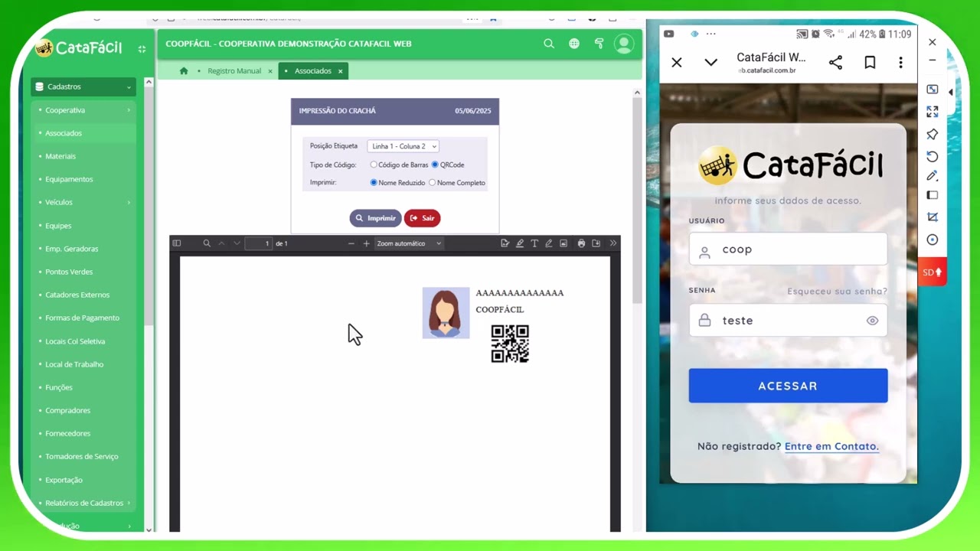The image size is (980, 551).
Task: Select the Código de Barras radio option
Action: [374, 165]
